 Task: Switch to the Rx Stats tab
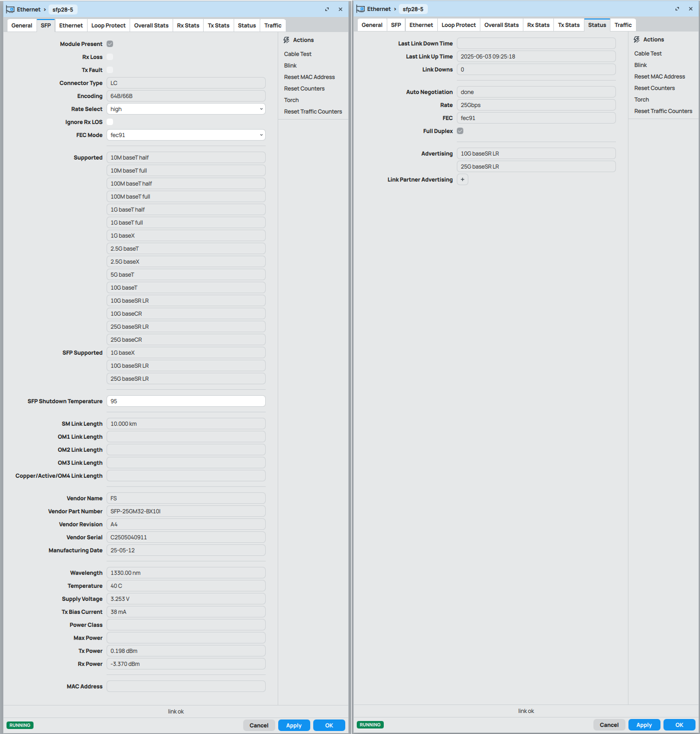click(x=188, y=25)
